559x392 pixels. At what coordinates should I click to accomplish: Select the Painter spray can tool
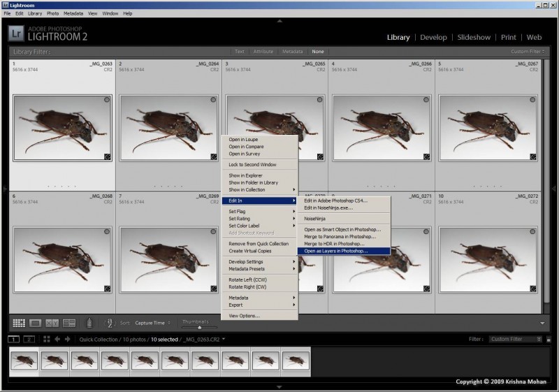(89, 322)
